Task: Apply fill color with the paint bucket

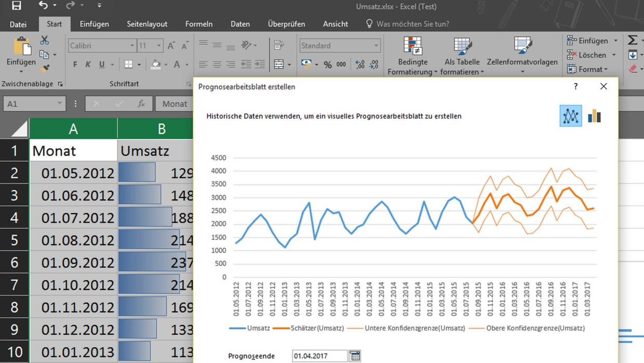Action: [155, 64]
